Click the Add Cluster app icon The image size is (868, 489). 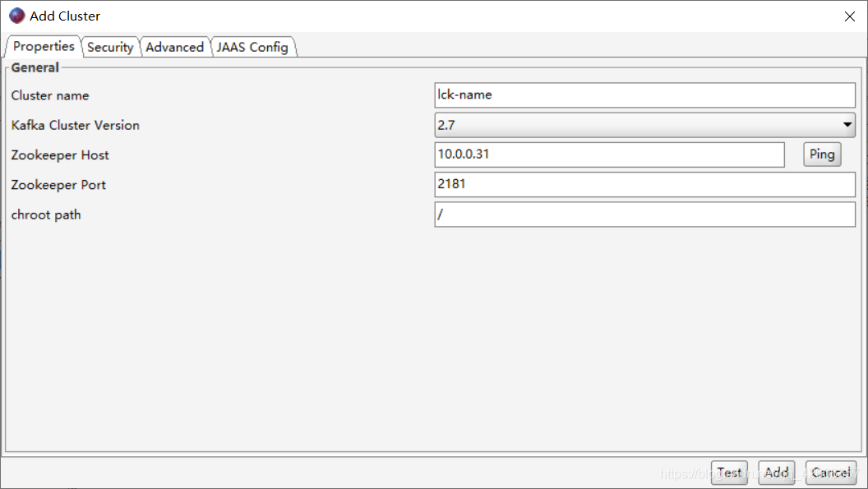tap(17, 16)
